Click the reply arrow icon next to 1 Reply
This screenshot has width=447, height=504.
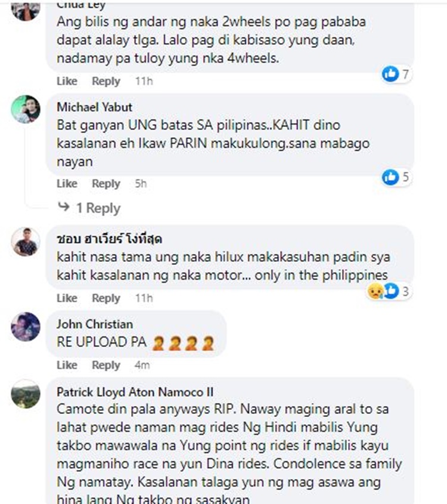point(64,207)
